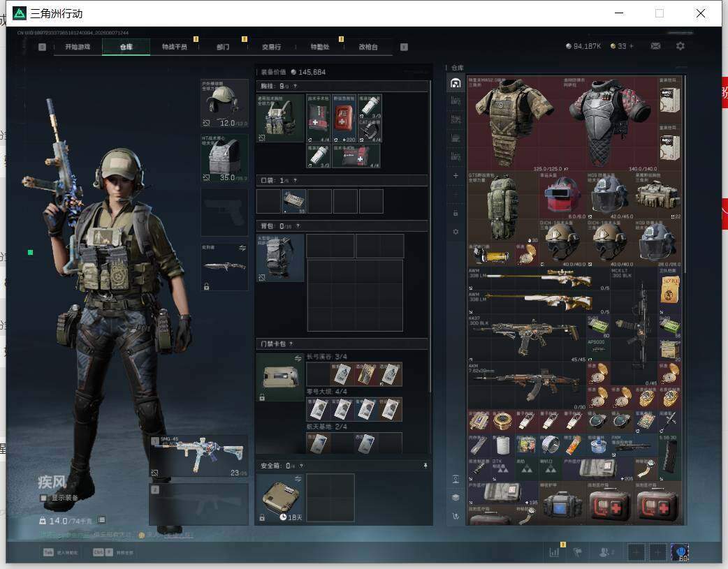Screen dimensions: 728x569
Task: Click the empty pistol slot
Action: pos(224,212)
